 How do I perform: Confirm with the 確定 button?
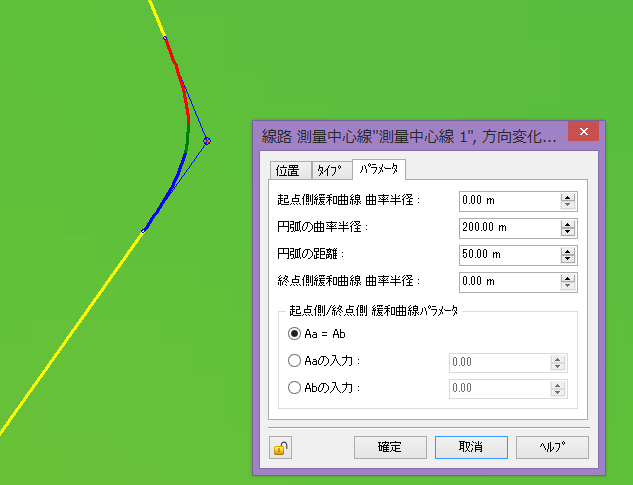pos(390,447)
